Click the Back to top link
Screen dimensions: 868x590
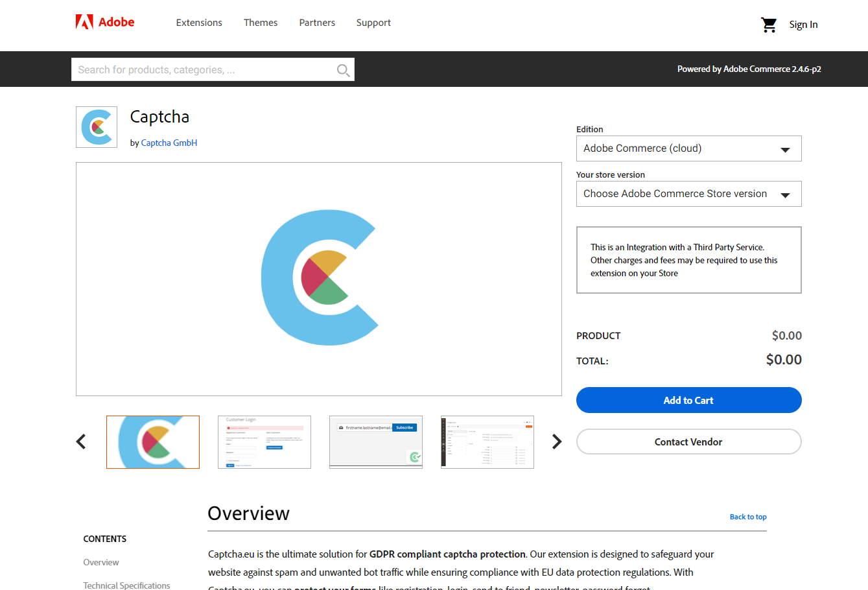[x=748, y=517]
